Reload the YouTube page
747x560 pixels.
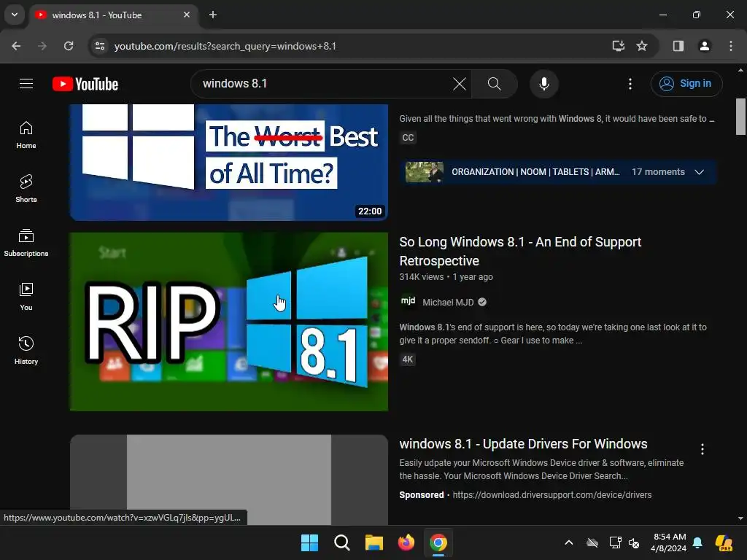(69, 46)
